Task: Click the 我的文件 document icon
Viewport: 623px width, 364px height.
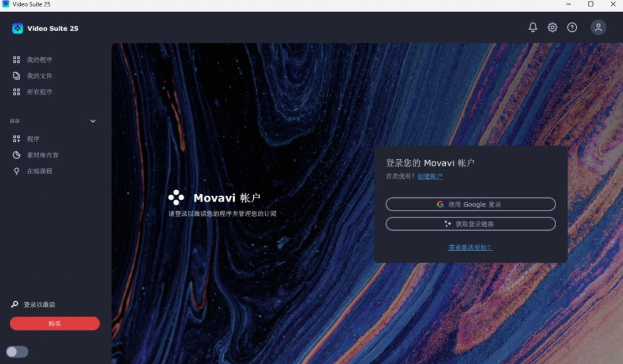Action: tap(16, 76)
